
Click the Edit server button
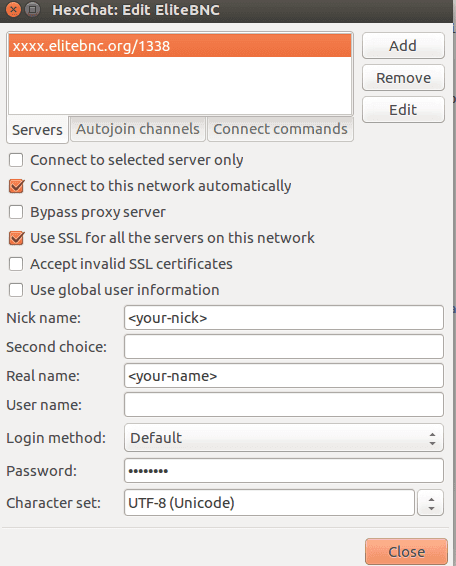click(403, 110)
